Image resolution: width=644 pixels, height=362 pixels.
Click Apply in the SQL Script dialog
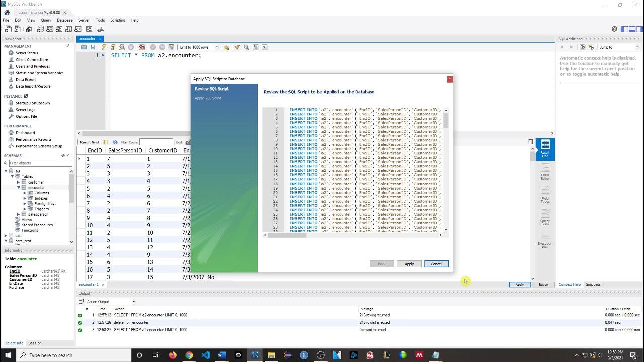coord(409,264)
